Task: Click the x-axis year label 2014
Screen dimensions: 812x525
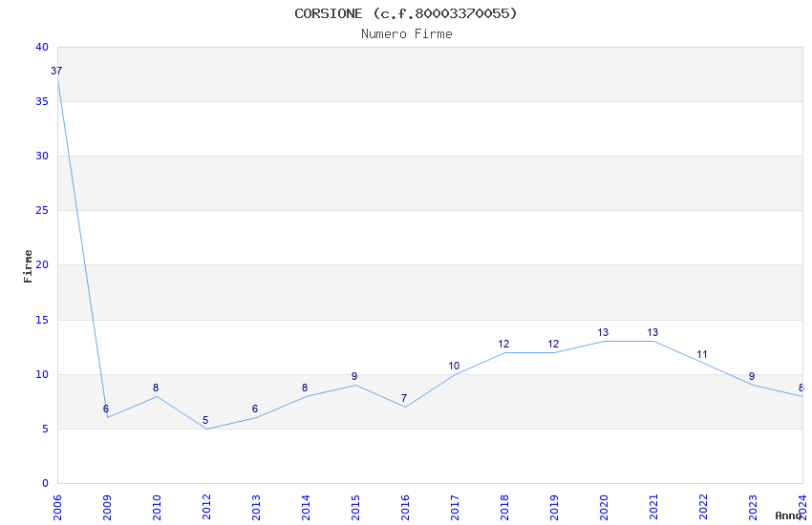Action: coord(306,508)
